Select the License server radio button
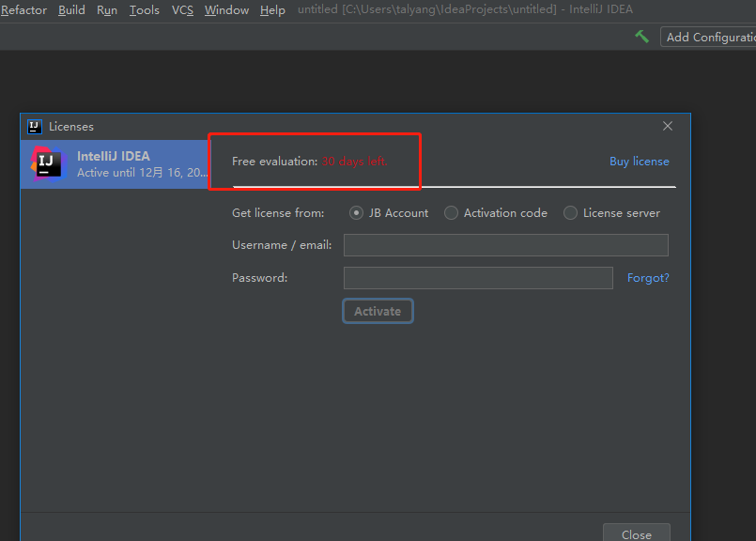 (570, 212)
